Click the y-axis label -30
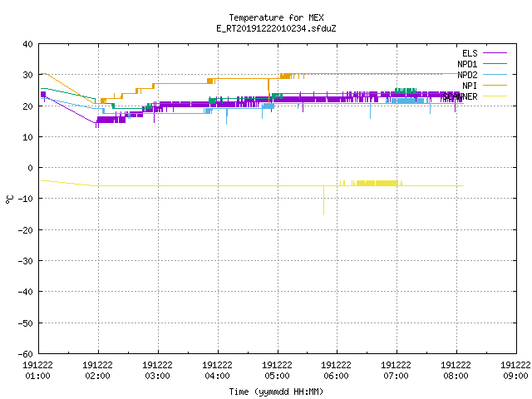Screen dimensions: 532x399 click(26, 261)
